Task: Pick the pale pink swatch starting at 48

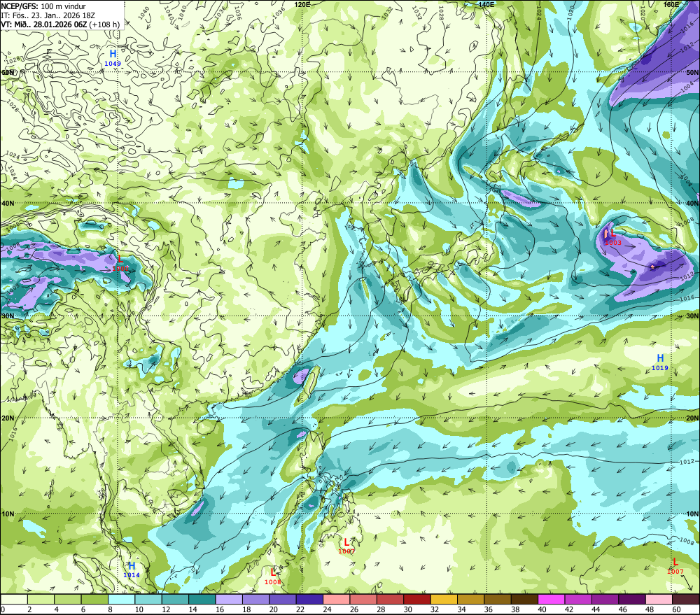Action: tap(659, 599)
